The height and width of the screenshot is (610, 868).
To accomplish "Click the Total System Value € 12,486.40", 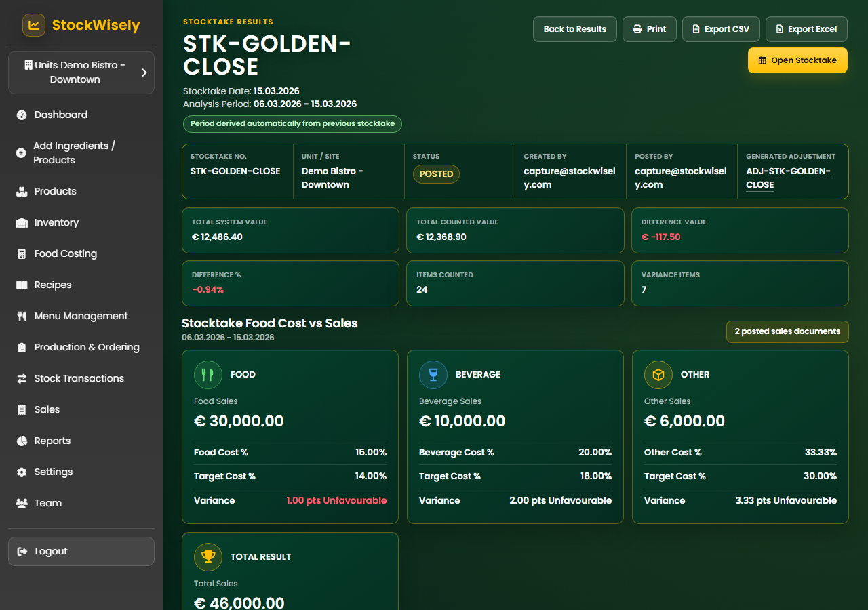I will (x=217, y=237).
